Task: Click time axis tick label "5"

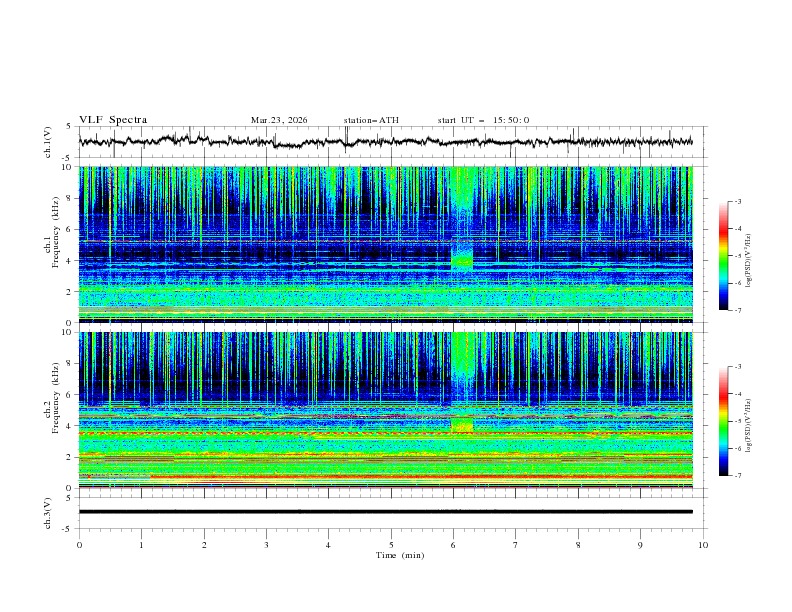Action: (391, 545)
